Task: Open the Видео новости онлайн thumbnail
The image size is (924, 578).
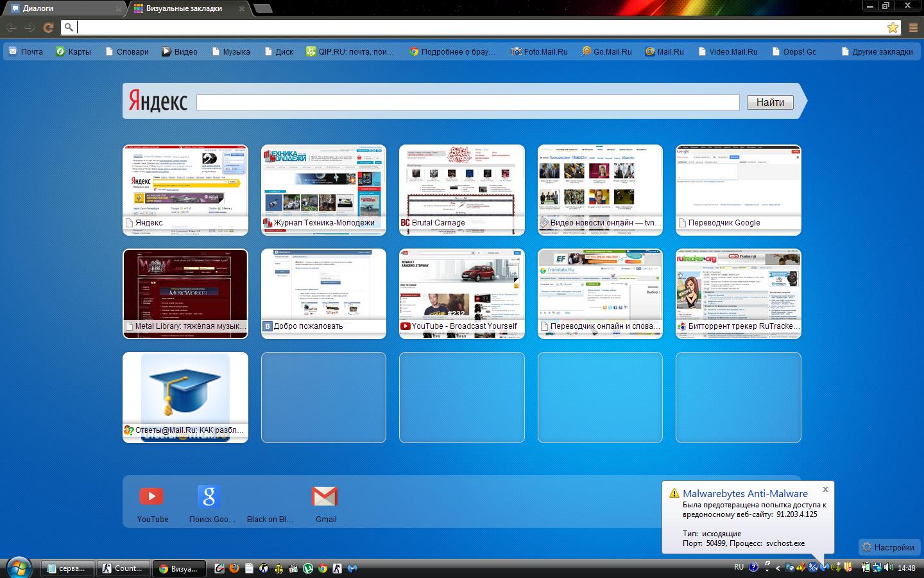Action: tap(600, 190)
